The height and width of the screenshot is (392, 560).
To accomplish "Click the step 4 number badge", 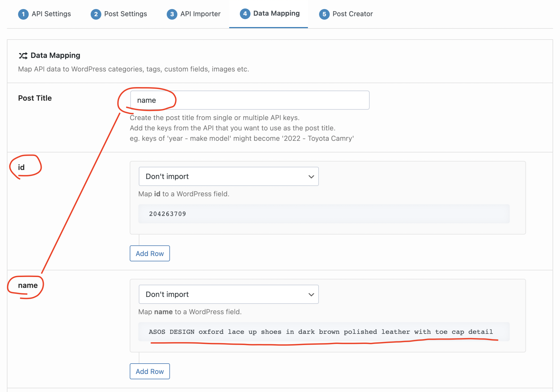I will pyautogui.click(x=245, y=14).
